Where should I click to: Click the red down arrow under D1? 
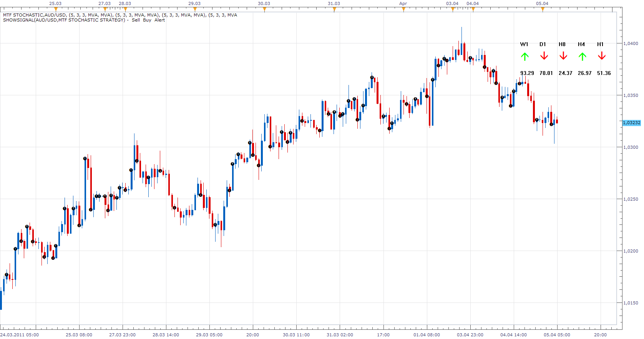[544, 56]
